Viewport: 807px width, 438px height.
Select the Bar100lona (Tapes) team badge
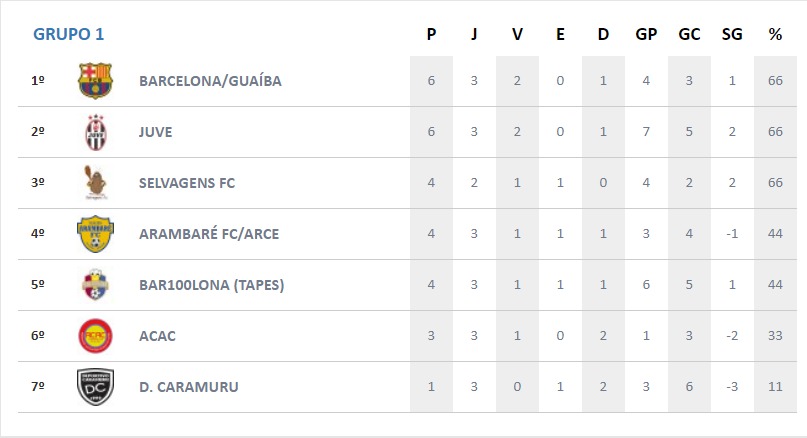click(x=95, y=285)
